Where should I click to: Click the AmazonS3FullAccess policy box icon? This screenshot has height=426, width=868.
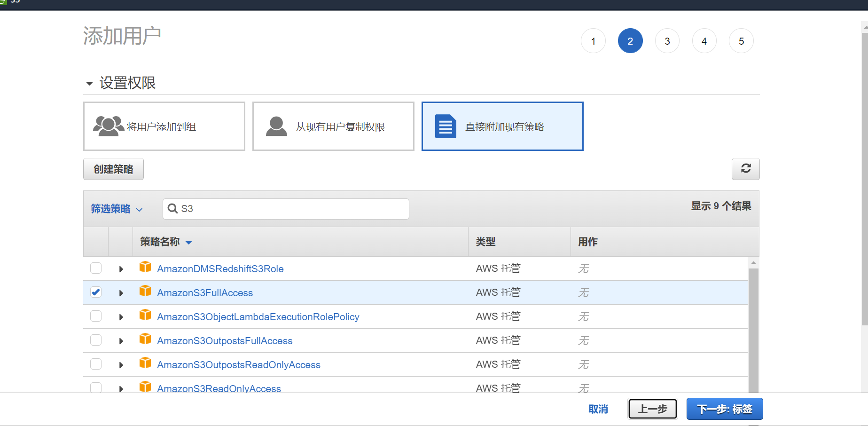pyautogui.click(x=145, y=291)
